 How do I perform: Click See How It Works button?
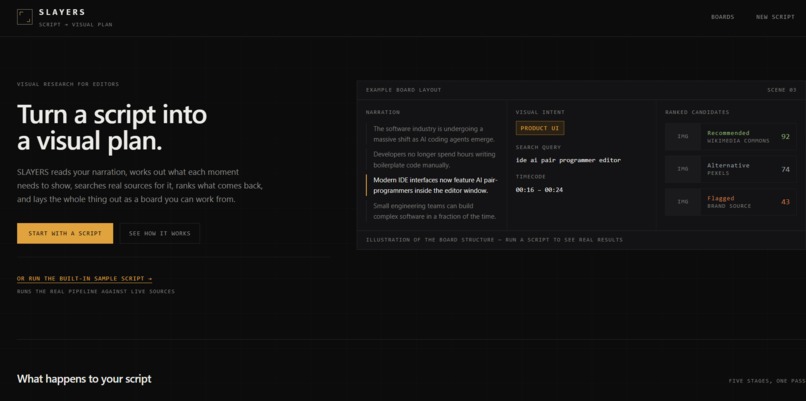[159, 233]
